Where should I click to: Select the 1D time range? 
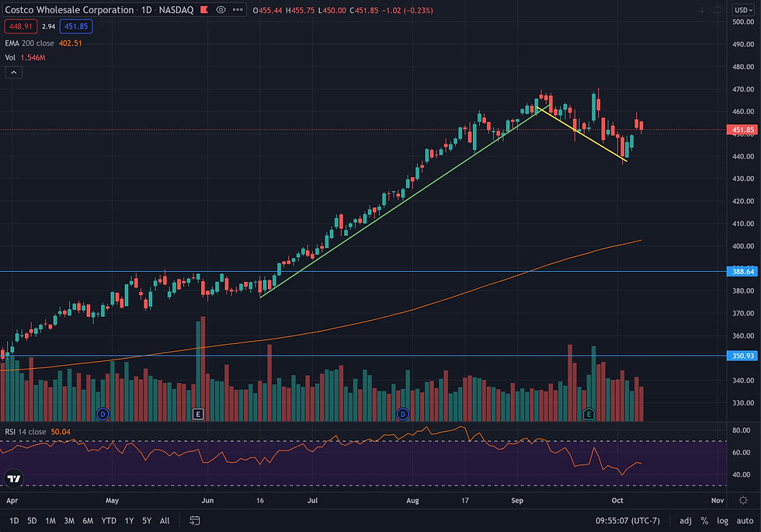click(14, 521)
